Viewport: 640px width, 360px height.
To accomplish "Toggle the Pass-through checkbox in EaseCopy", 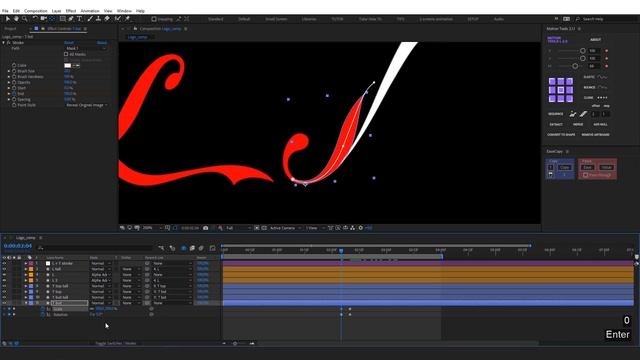I will click(x=585, y=175).
